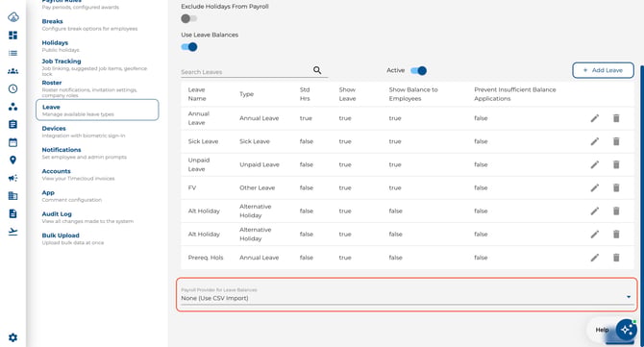Open Payroll Provider for Leave Balances dropdown
Image resolution: width=644 pixels, height=347 pixels.
coord(407,295)
